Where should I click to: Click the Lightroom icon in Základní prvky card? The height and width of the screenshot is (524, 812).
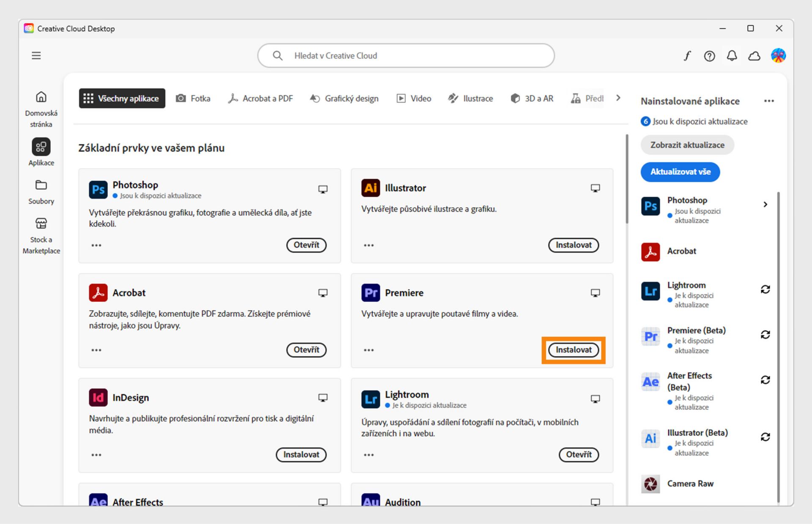(x=370, y=399)
